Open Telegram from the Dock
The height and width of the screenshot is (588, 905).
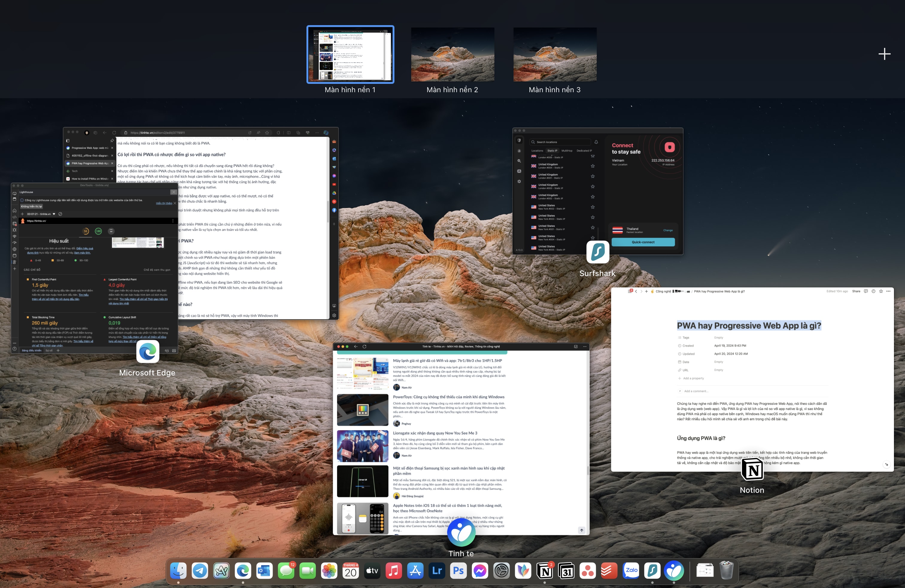(x=200, y=571)
